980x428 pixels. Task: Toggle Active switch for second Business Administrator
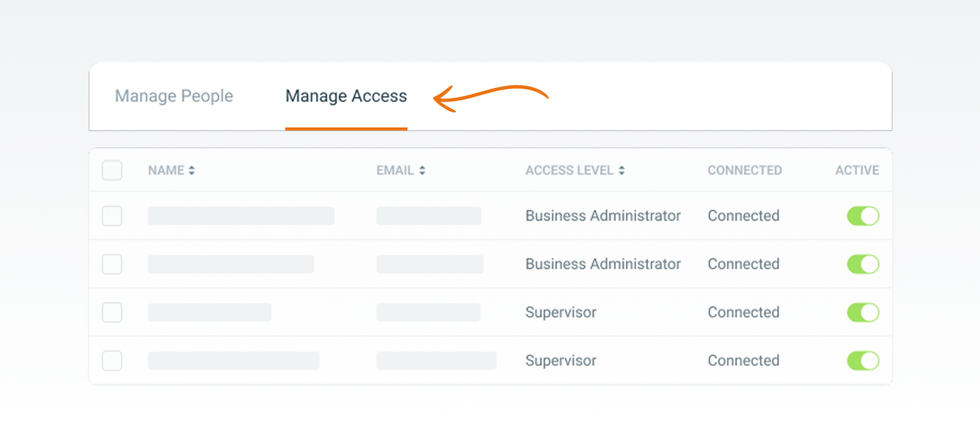coord(863,264)
